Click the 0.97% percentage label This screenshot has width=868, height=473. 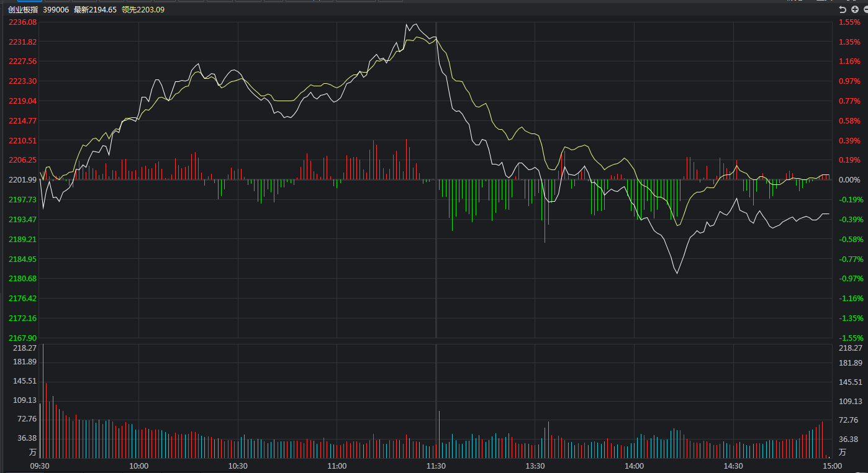coord(850,81)
